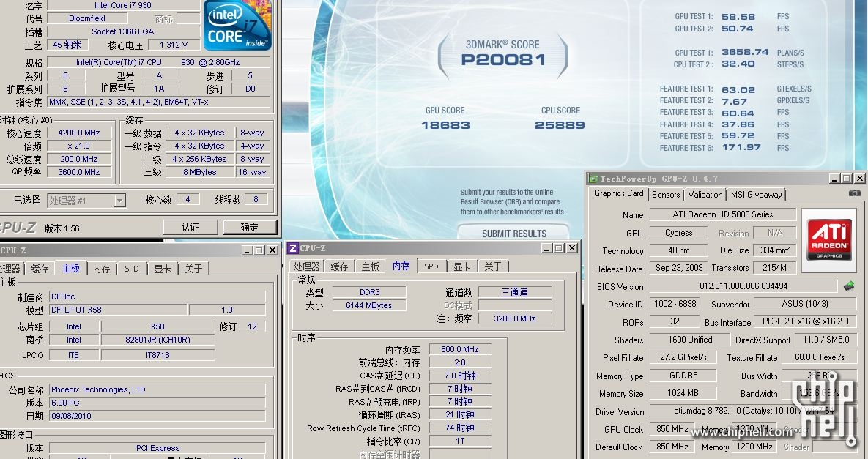Click SUBMIT RESULTS in 3DMark

[513, 233]
